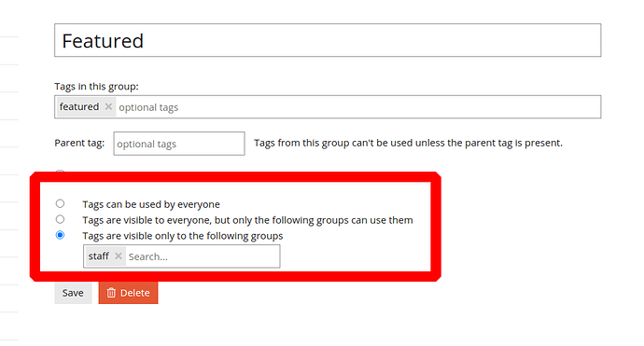Screen dimensions: 644x346
Task: Open the Parent tag selector
Action: [x=179, y=144]
